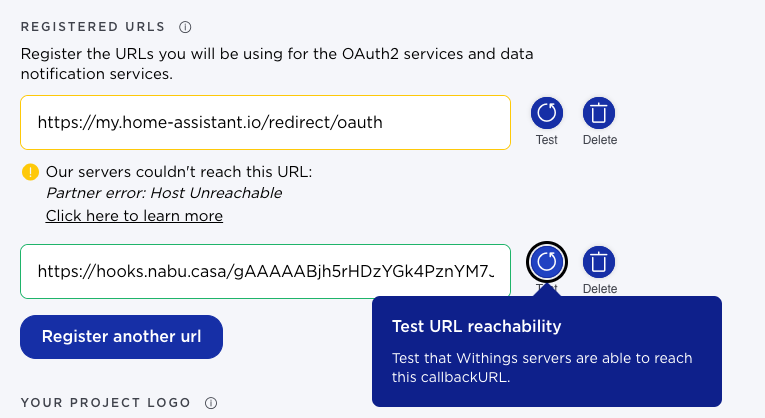The image size is (765, 418).
Task: Follow the Click here to learn more link
Action: 134,216
